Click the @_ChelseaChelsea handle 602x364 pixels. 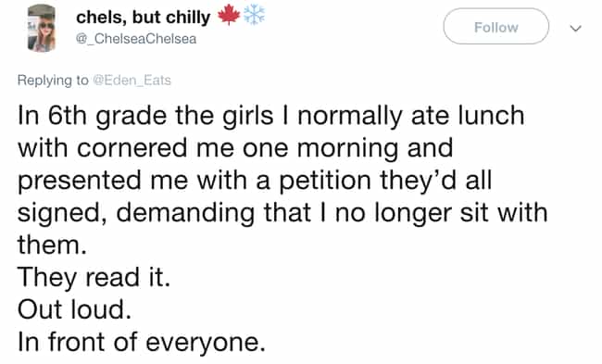pos(136,39)
